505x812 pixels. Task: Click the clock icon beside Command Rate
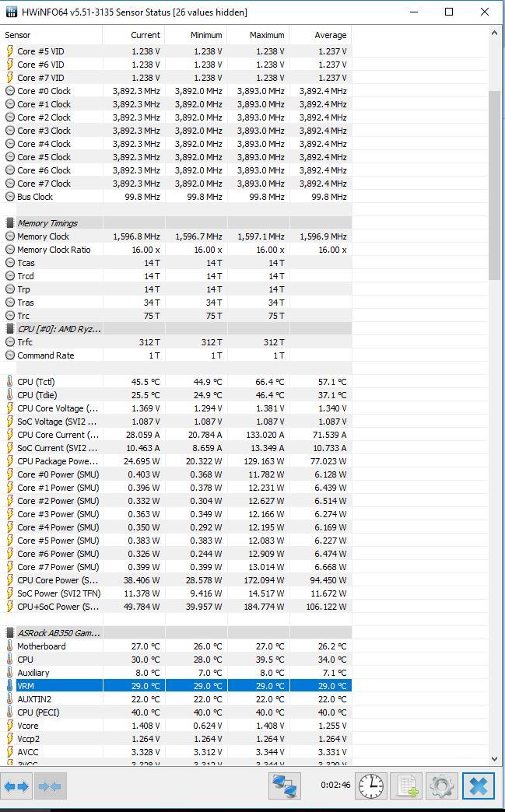pyautogui.click(x=9, y=355)
